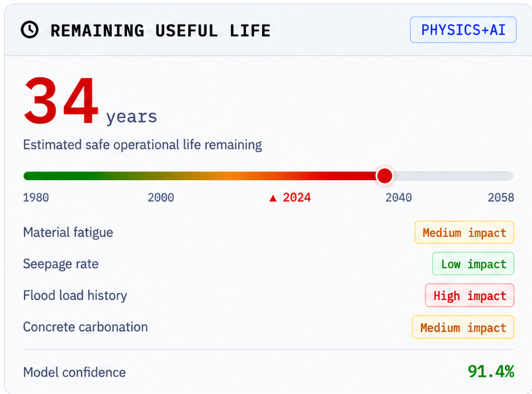Click the clock icon beside Remaining Useful Life
This screenshot has width=532, height=394.
click(30, 30)
